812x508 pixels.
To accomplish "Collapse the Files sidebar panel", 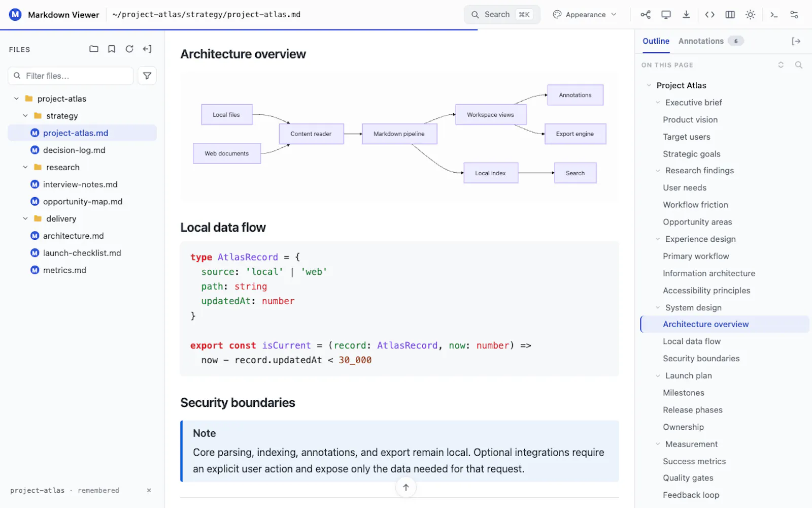I will pos(147,49).
